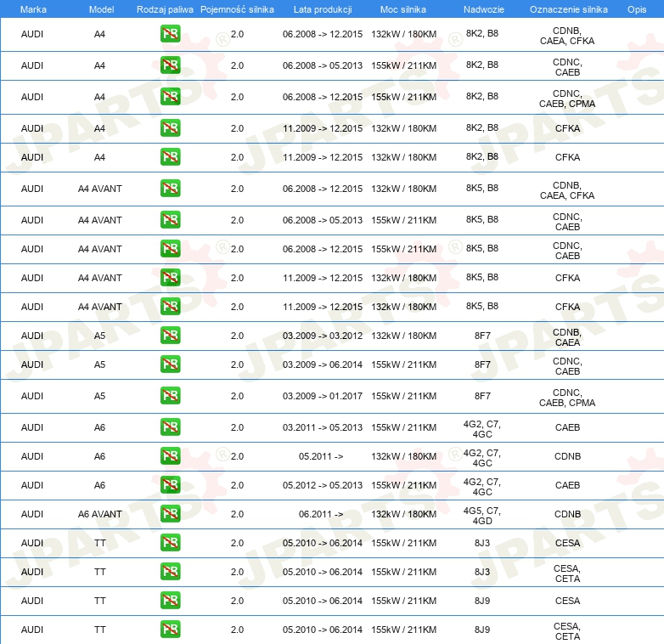Viewport: 664px width, 644px height.
Task: Click fuel icon for A4 06.2008 -> 05.2013
Action: [170, 65]
